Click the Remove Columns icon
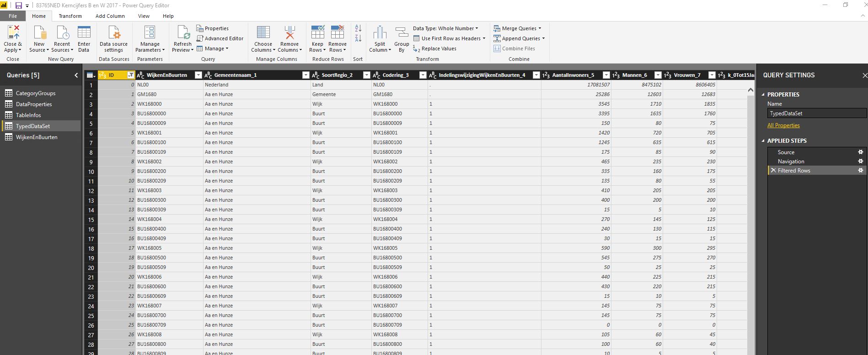 pyautogui.click(x=289, y=32)
